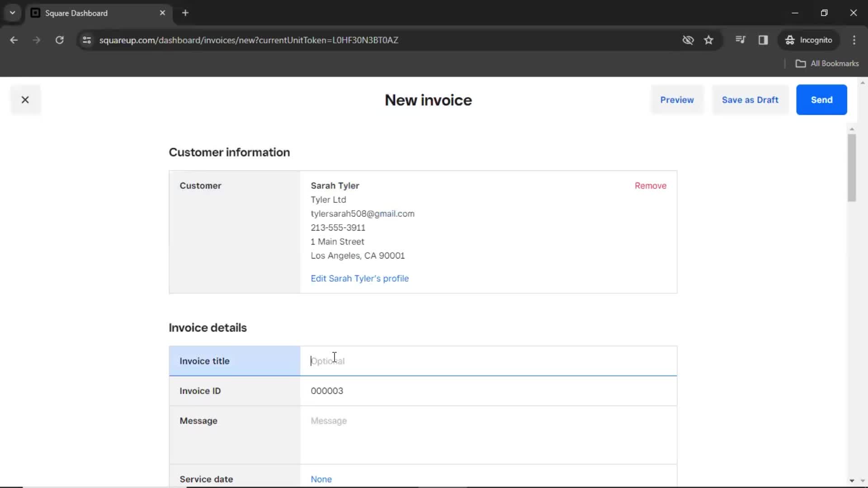Send the invoice
The image size is (868, 488).
821,100
